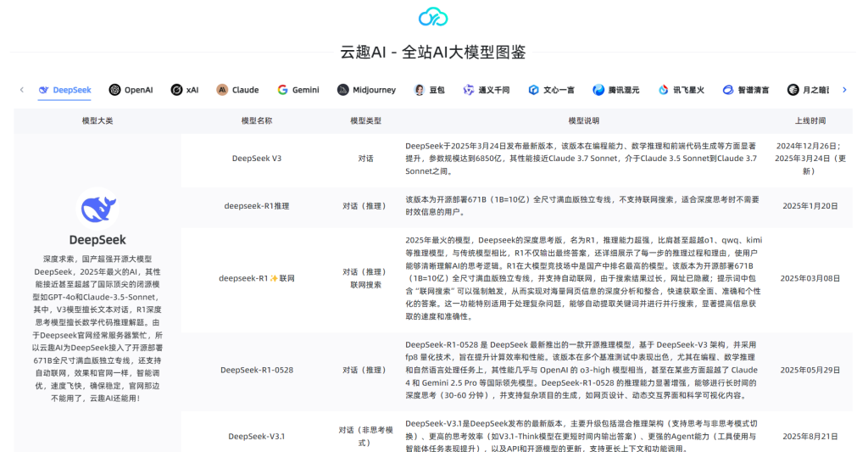The width and height of the screenshot is (868, 452).
Task: Click the DeepSeek-R1-0528 model name
Action: pyautogui.click(x=257, y=370)
